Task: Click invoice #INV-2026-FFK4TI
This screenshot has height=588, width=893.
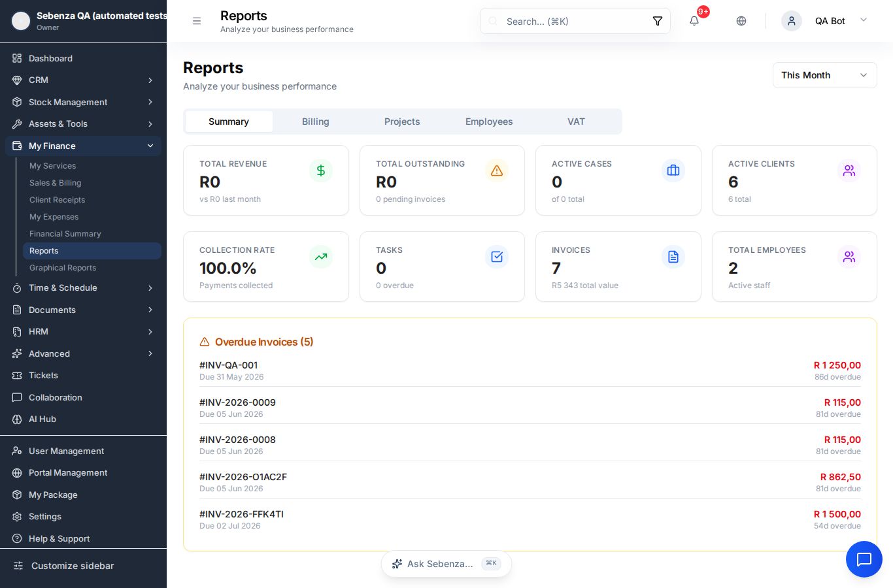Action: pyautogui.click(x=241, y=514)
